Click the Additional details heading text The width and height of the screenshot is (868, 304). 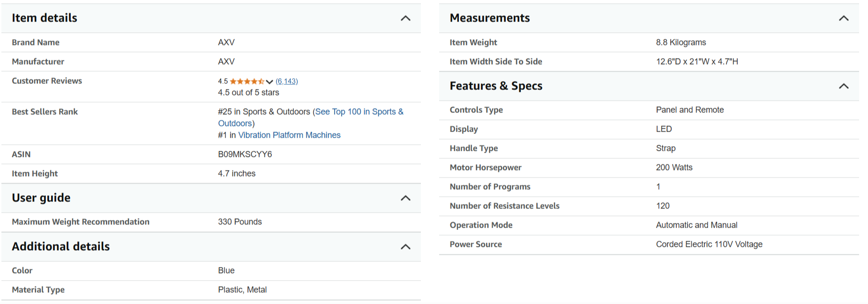[x=60, y=246]
